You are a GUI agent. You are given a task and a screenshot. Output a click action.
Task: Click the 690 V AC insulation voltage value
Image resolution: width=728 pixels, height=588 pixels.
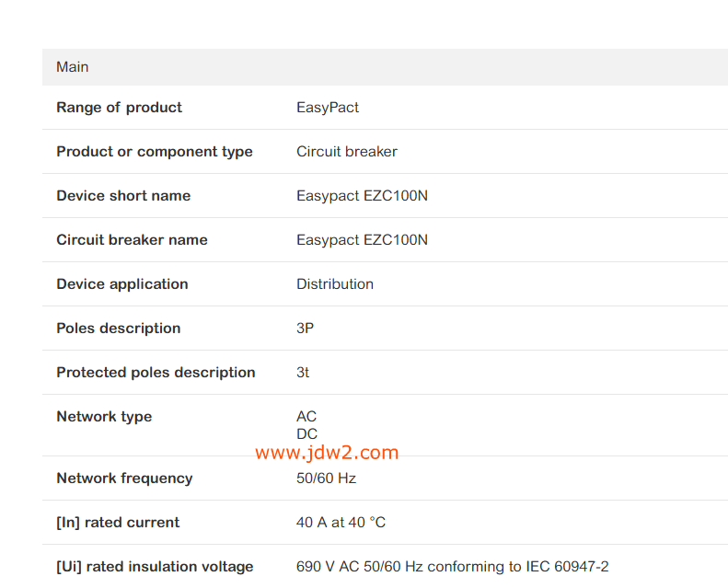452,567
